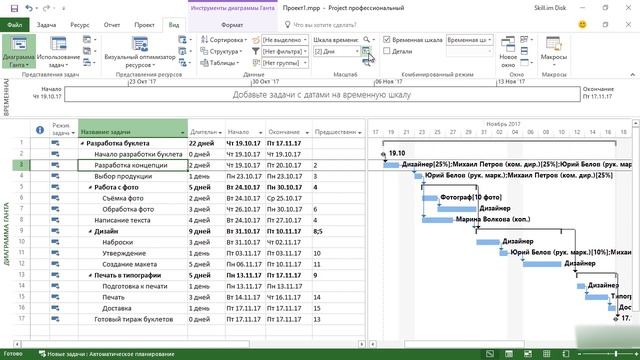Click the Redo arrow icon

point(46,8)
